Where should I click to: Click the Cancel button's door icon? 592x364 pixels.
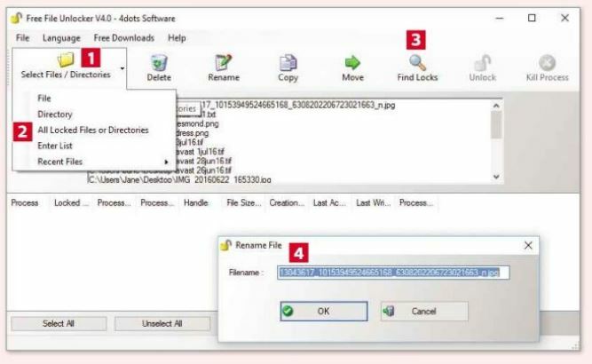click(389, 311)
